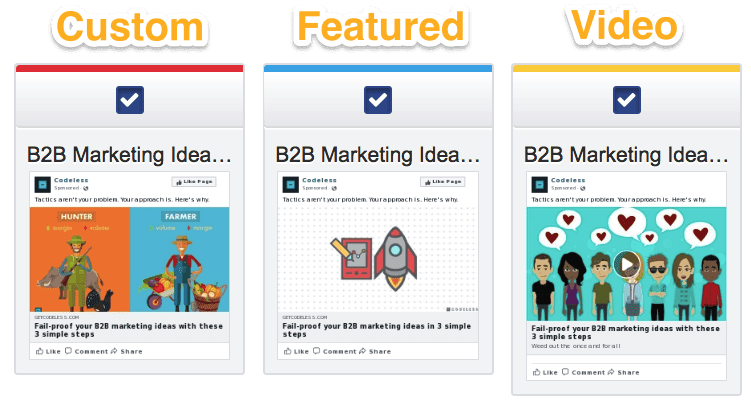Click the Codeless avatar in Video ad

pyautogui.click(x=539, y=184)
